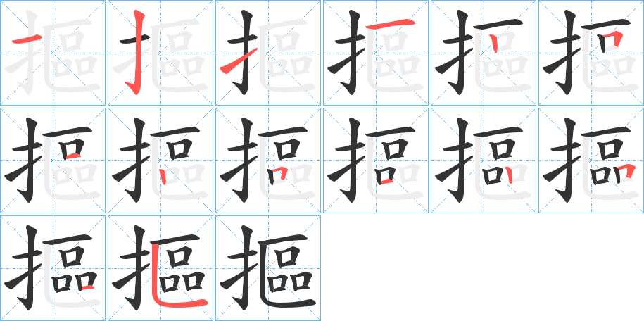Image resolution: width=644 pixels, height=321 pixels.
Task: Click the frame with the large red L-shaped enclosing stroke
Action: click(x=160, y=268)
